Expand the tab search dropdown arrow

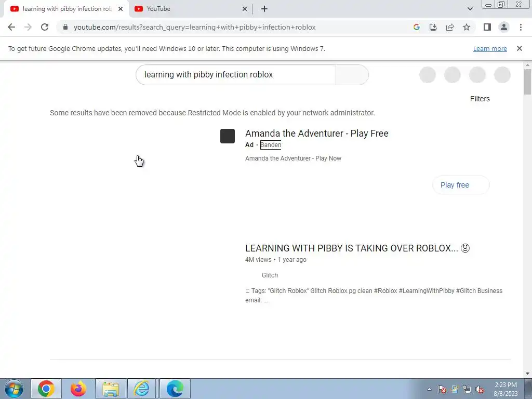click(x=470, y=9)
